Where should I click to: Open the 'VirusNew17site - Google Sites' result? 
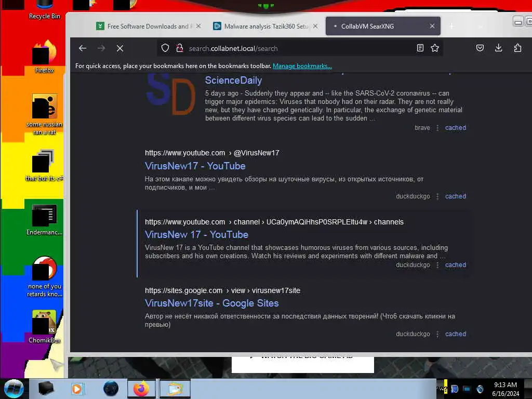pos(212,303)
